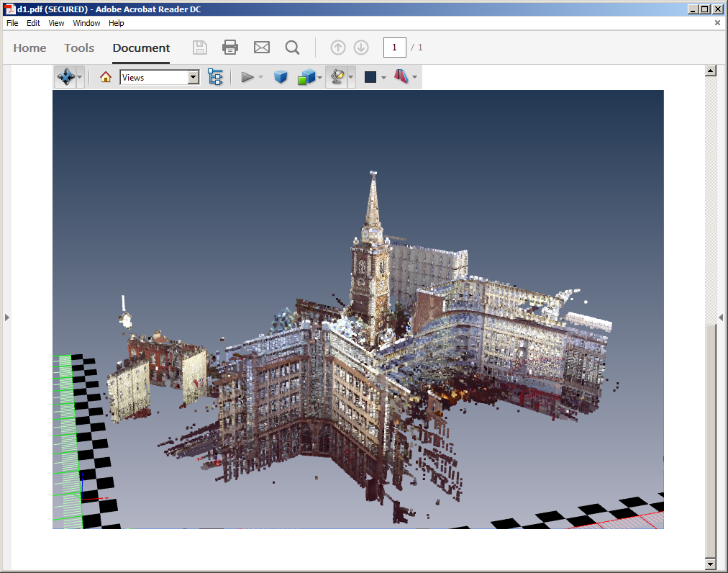Image resolution: width=728 pixels, height=573 pixels.
Task: Click the page number input field
Action: pyautogui.click(x=395, y=48)
